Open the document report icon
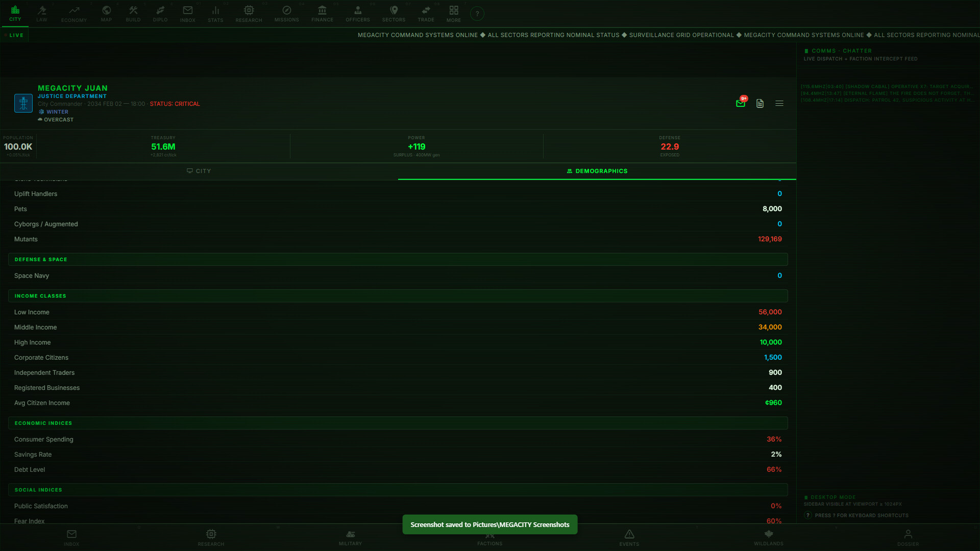 [760, 103]
